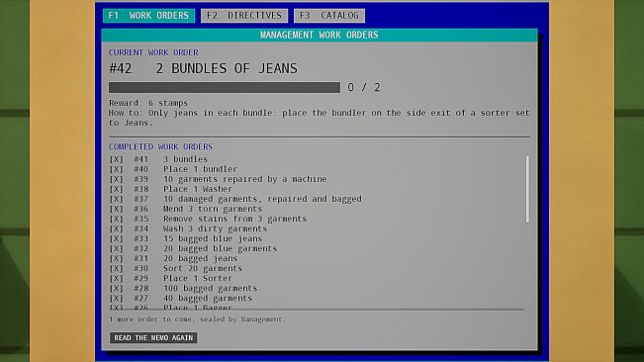Click the [X] checkbox for order #38
644x362 pixels.
click(x=116, y=189)
